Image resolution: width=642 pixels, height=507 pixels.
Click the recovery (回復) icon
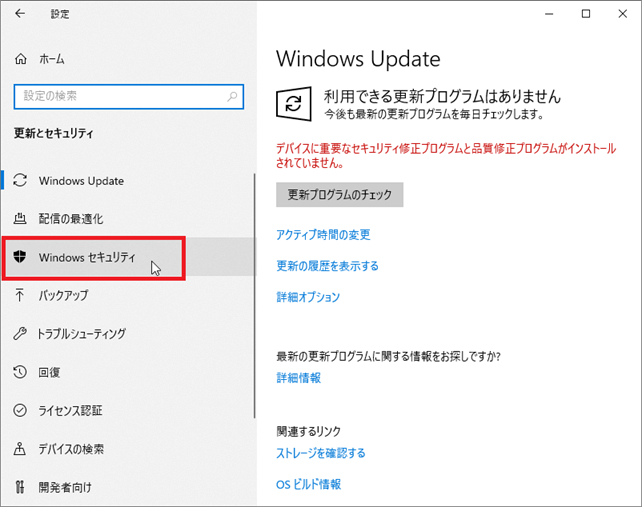click(20, 372)
